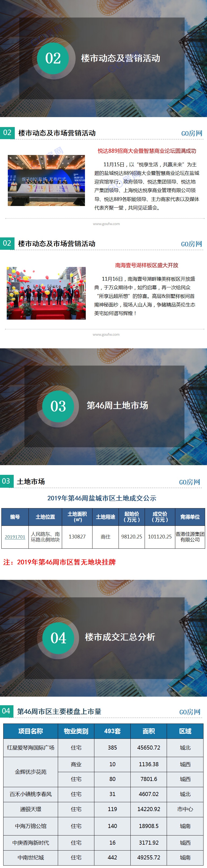Image resolution: width=207 pixels, height=868 pixels.
Task: Click the 编号 column header
Action: point(15,517)
